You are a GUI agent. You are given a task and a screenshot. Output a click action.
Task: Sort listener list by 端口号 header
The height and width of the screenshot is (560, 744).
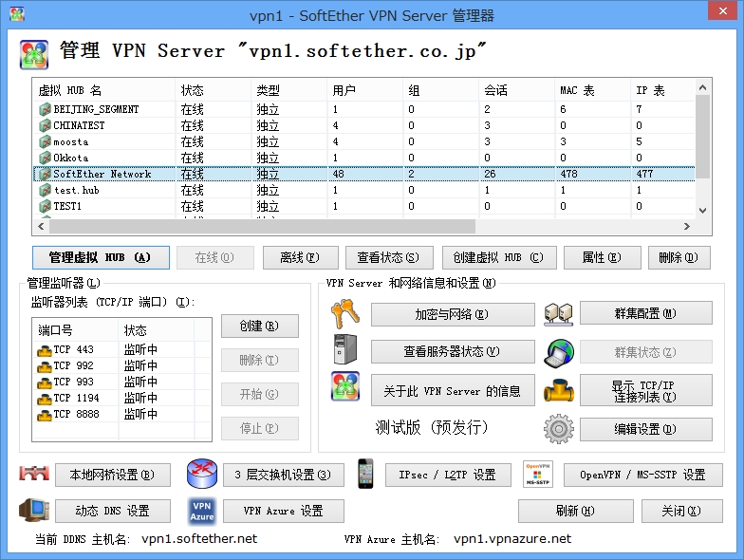click(76, 330)
